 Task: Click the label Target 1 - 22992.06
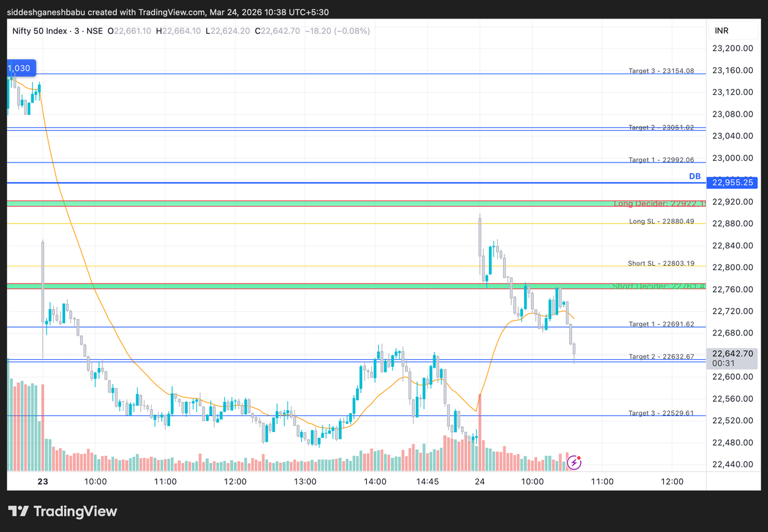click(661, 159)
